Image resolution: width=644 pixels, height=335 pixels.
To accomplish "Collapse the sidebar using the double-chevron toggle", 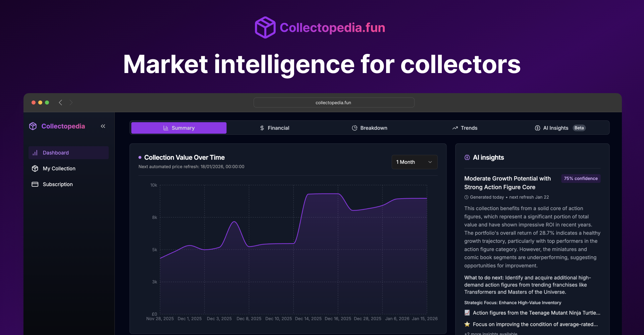I will tap(103, 126).
